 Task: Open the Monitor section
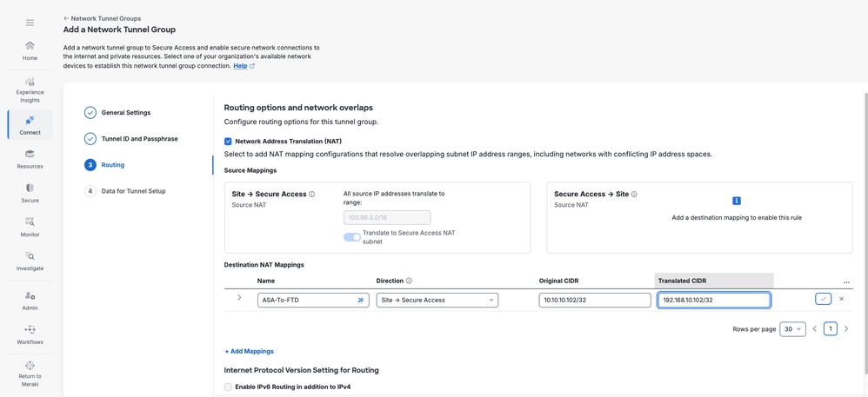tap(30, 228)
